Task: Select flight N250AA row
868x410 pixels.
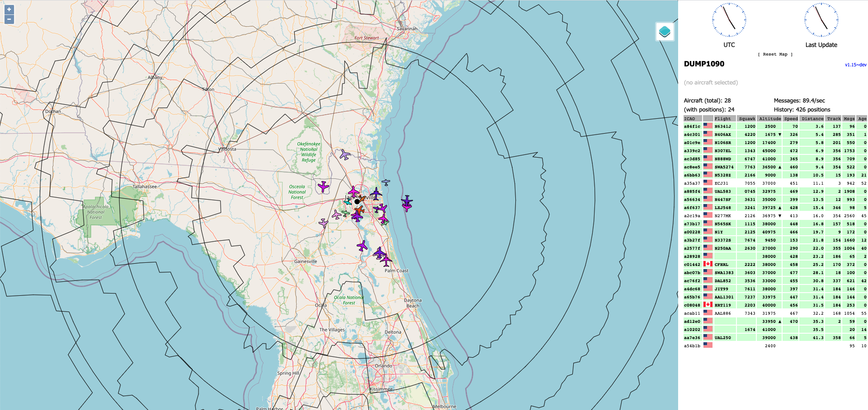Action: pyautogui.click(x=775, y=248)
